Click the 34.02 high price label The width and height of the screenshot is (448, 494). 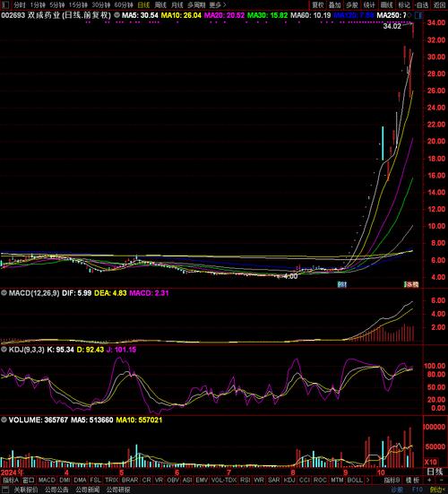click(392, 26)
